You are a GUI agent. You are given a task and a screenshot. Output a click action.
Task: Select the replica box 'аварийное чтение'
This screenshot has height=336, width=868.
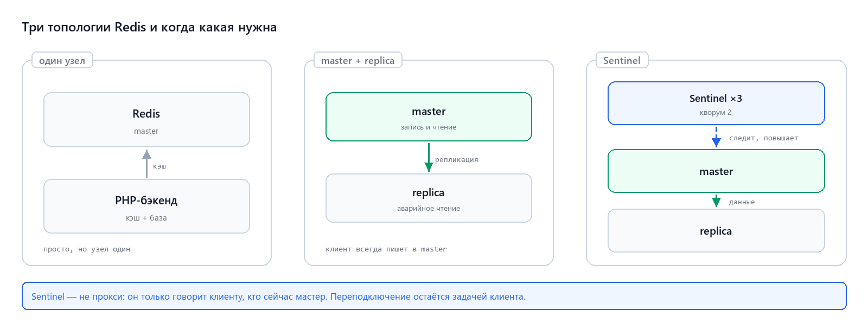click(x=429, y=198)
